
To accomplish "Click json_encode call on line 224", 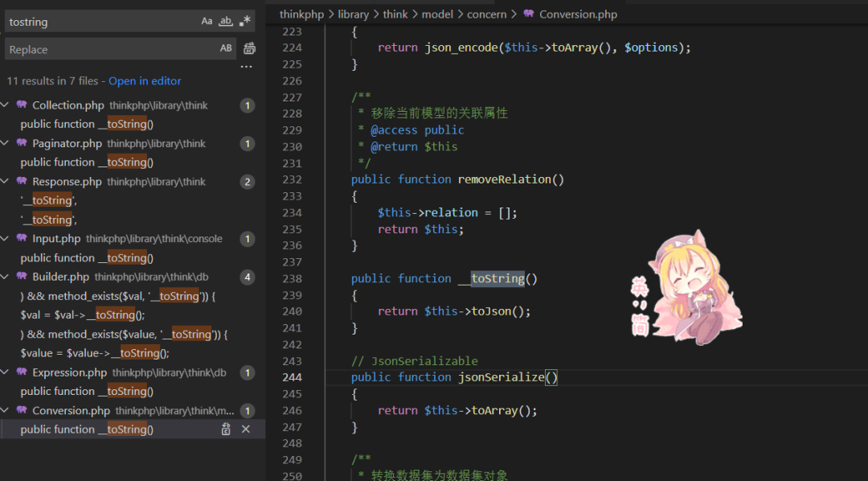I will (x=461, y=47).
